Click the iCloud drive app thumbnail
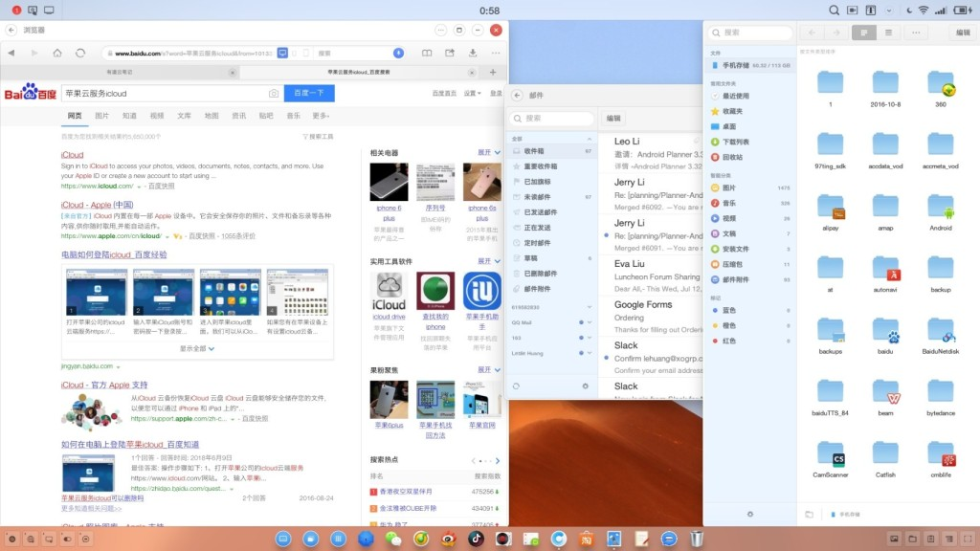Viewport: 980px width, 551px height. coord(389,291)
